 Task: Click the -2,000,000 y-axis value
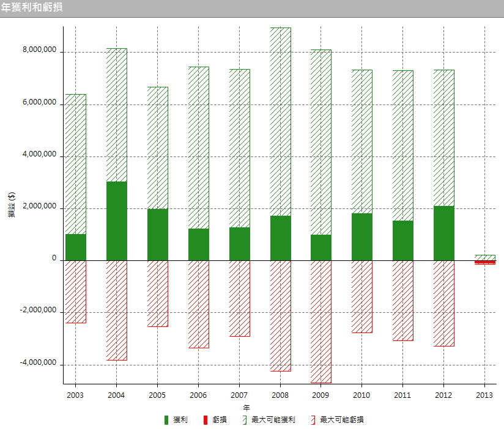pyautogui.click(x=38, y=310)
